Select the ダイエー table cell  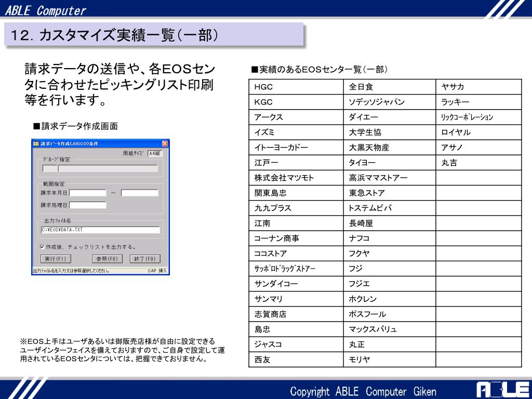[x=390, y=117]
